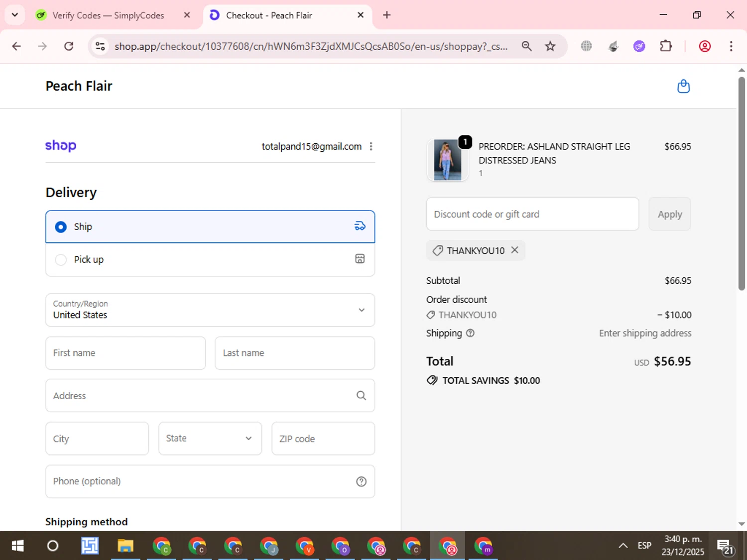This screenshot has height=560, width=747.
Task: Open the Chrome profile avatar
Action: tap(705, 46)
